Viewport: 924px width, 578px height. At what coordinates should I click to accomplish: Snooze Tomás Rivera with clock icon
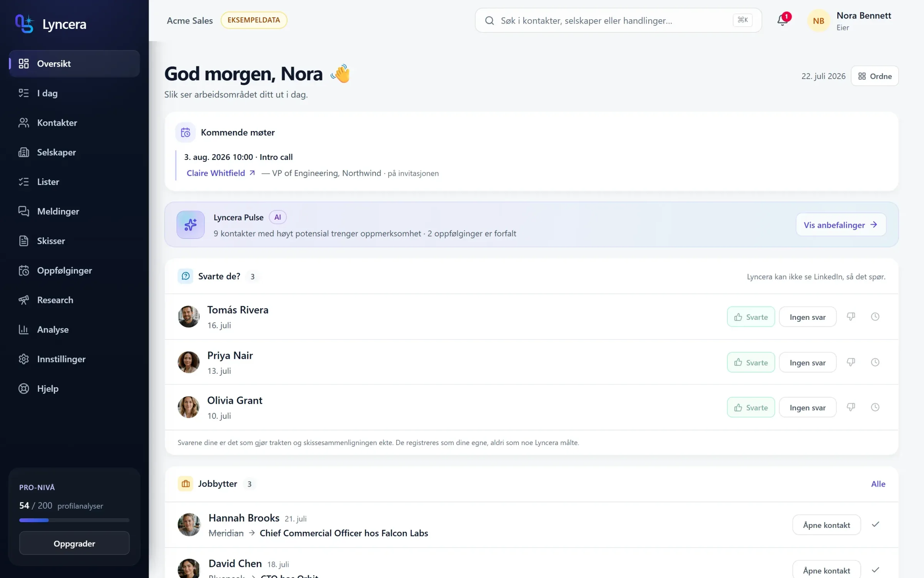[875, 317]
